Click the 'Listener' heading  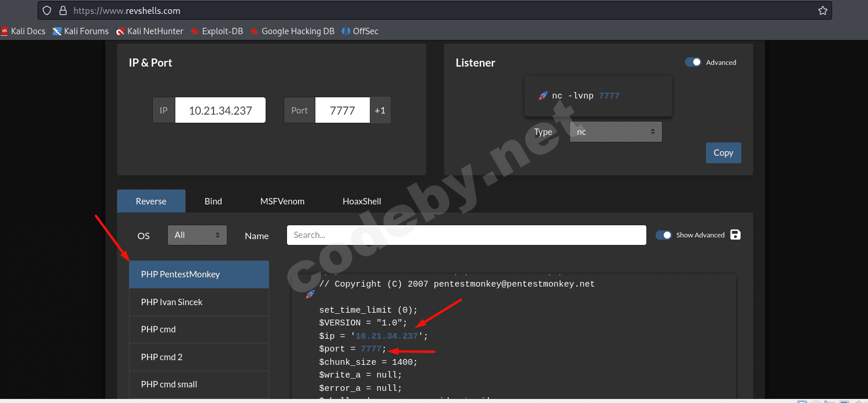coord(475,63)
